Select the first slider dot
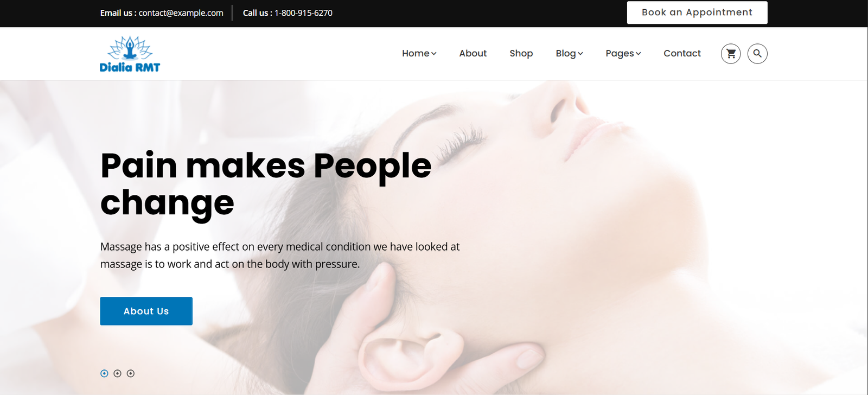Viewport: 868px width, 395px height. 104,373
